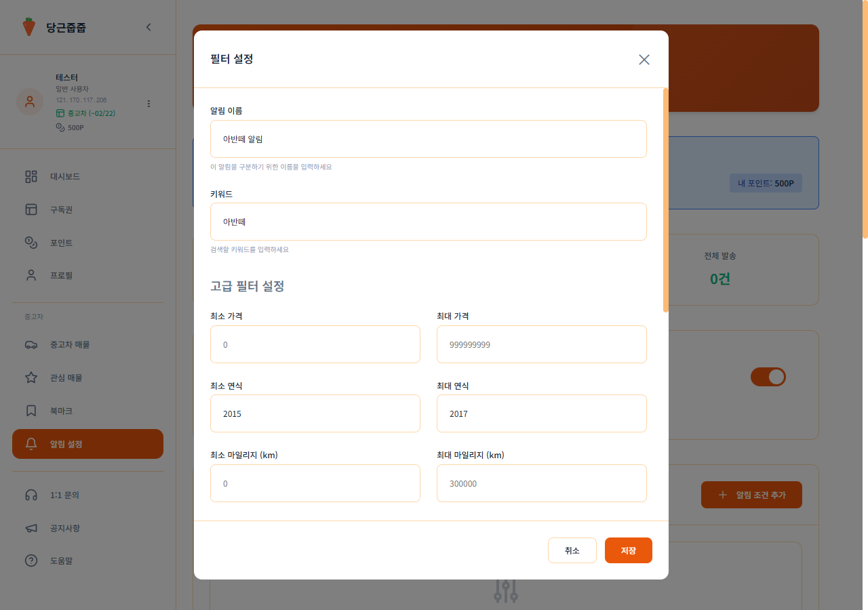Click the 알림 조건 추가 button
This screenshot has width=868, height=610.
point(751,495)
